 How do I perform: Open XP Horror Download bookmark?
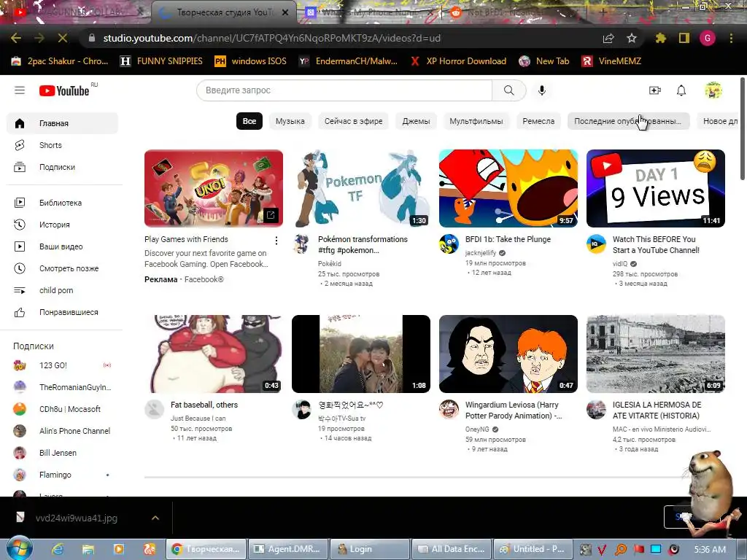(x=458, y=61)
